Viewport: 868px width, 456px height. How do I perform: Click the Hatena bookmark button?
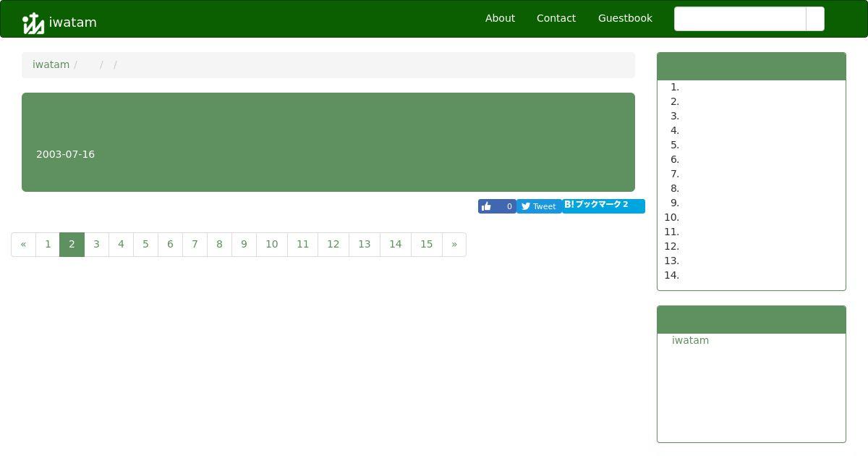point(603,206)
